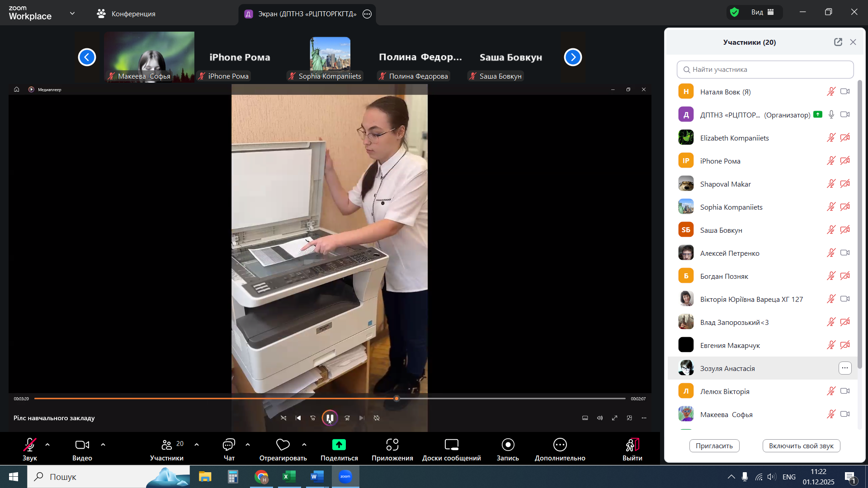Open the Reactions heart icon
This screenshot has width=868, height=488.
click(x=283, y=445)
